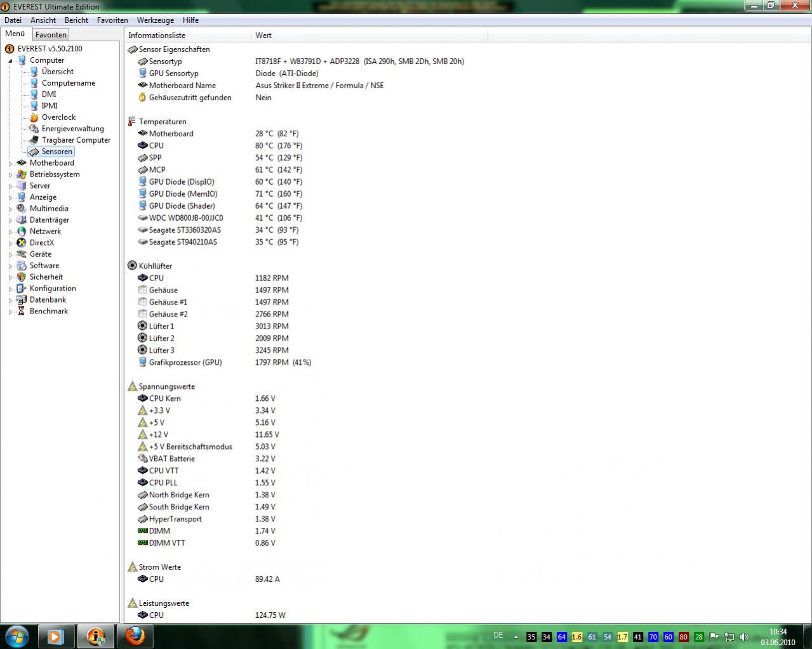Viewport: 812px width, 649px height.
Task: Click the DMI tree icon
Action: click(x=34, y=95)
